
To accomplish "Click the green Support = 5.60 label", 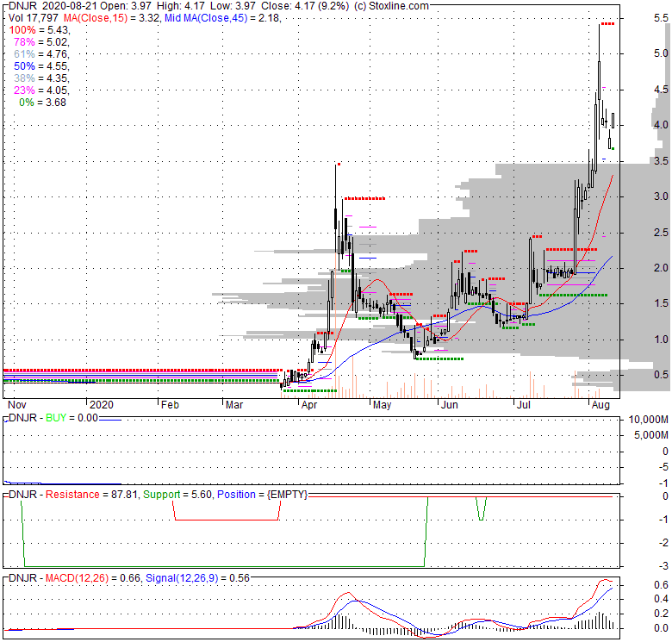I will coord(177,495).
